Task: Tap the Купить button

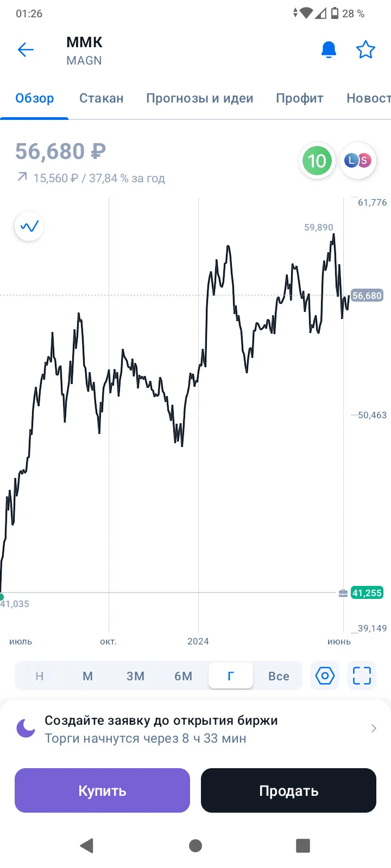Action: tap(102, 790)
